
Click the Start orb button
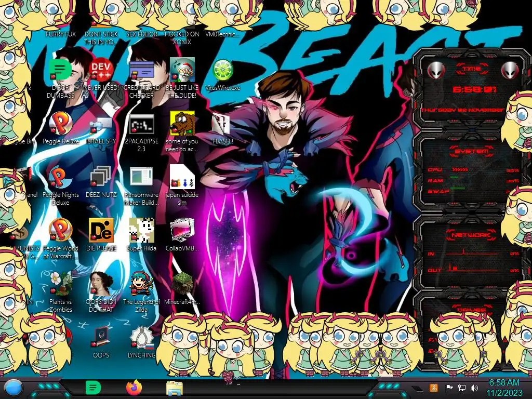(x=13, y=388)
